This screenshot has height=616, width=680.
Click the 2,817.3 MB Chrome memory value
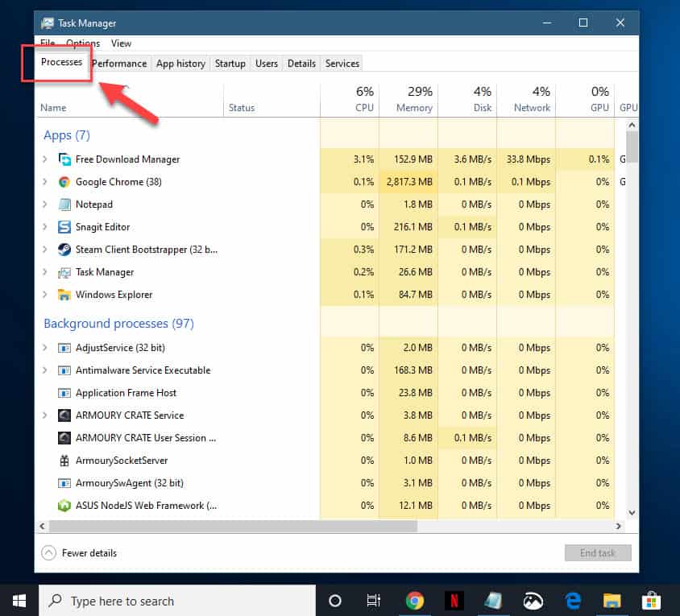click(409, 182)
